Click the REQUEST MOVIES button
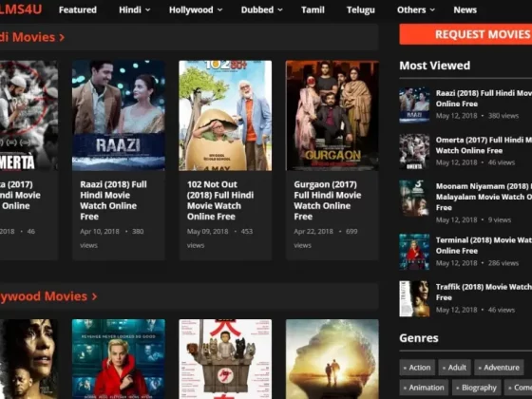 tap(465, 34)
